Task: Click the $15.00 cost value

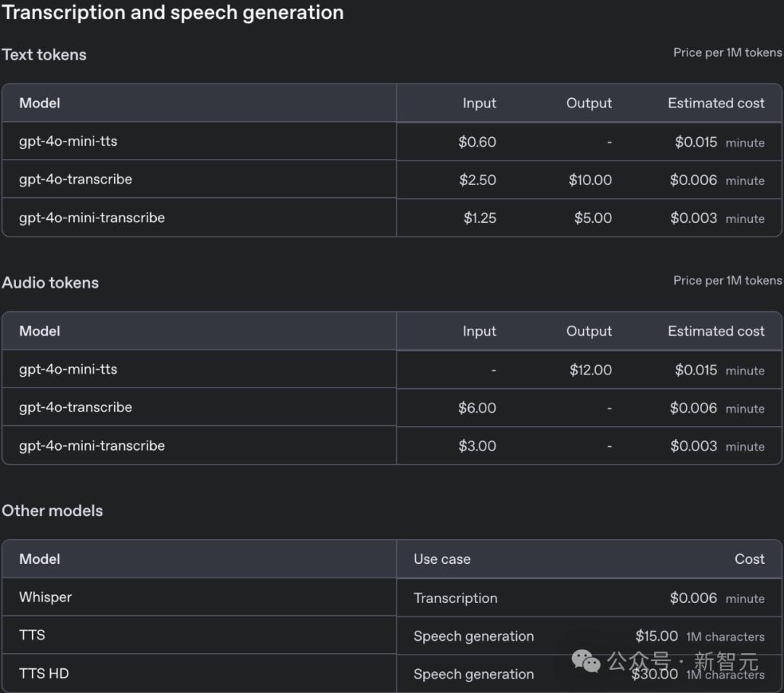Action: coord(656,636)
